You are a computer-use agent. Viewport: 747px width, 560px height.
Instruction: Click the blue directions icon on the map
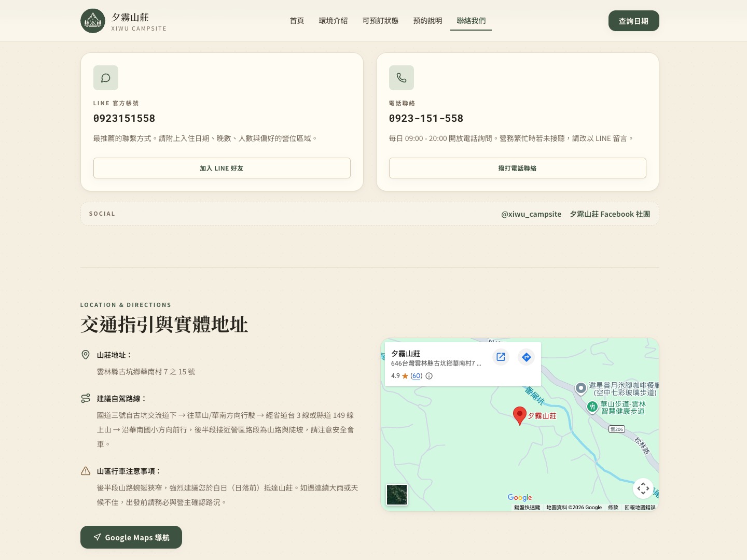tap(526, 357)
